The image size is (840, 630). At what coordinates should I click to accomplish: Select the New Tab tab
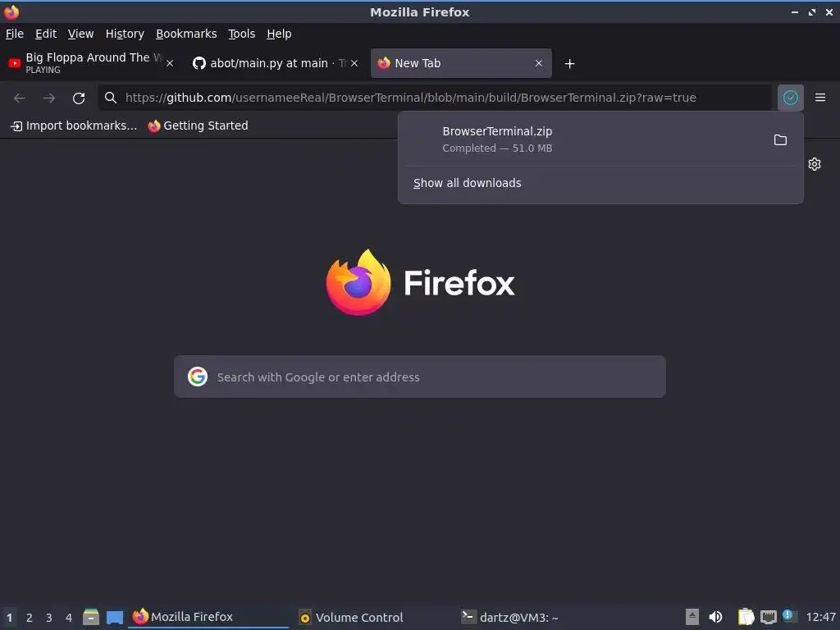[461, 63]
